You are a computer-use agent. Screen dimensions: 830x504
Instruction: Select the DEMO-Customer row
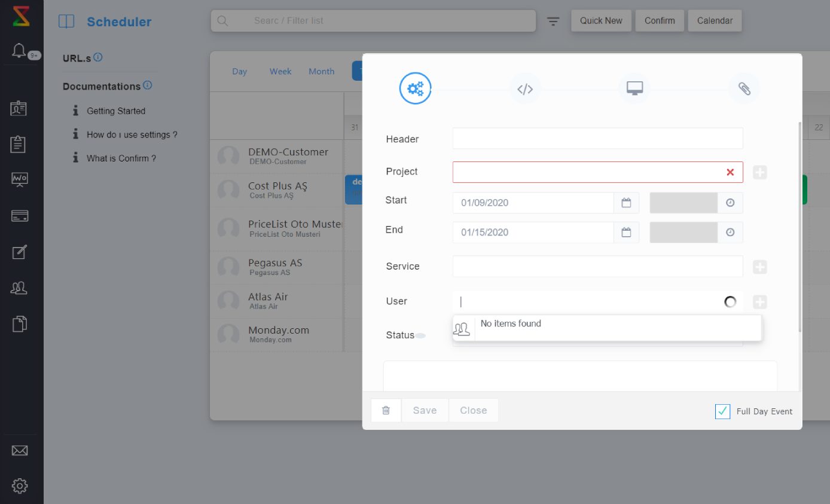[x=277, y=156]
